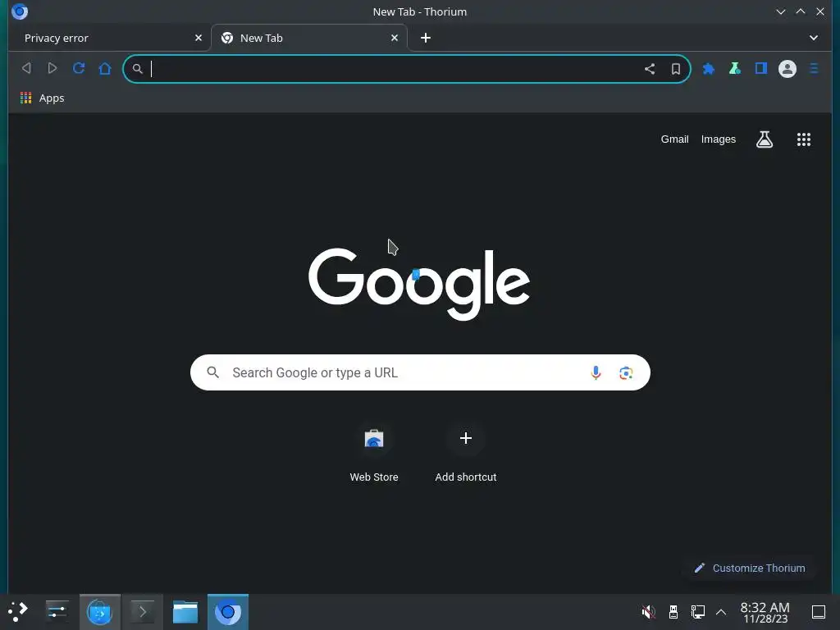
Task: Click show desktop button in taskbar
Action: coord(819,611)
